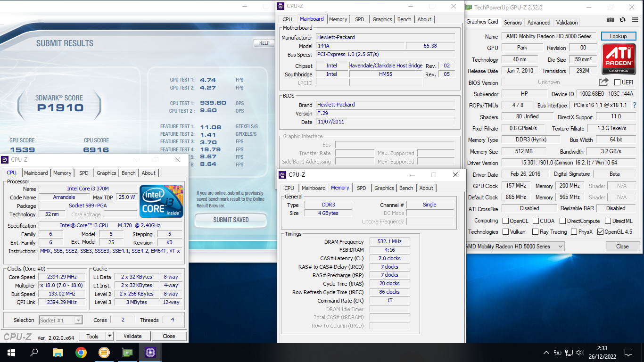644x362 pixels.
Task: Click the Bus Interface question mark
Action: 634,105
